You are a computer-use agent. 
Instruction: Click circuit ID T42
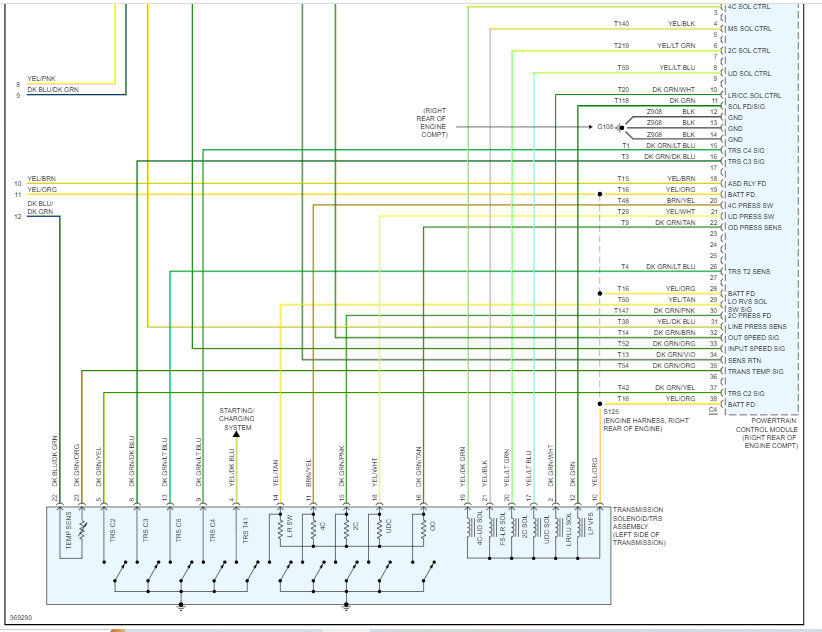623,388
